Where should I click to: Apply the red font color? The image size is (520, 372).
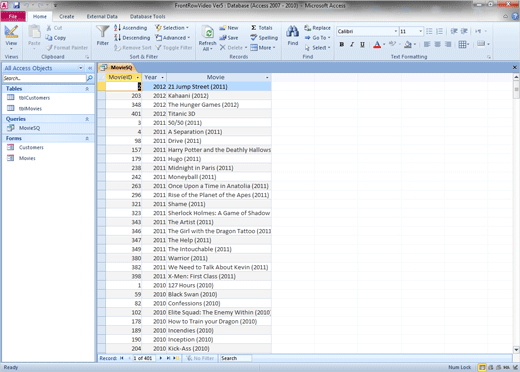377,44
